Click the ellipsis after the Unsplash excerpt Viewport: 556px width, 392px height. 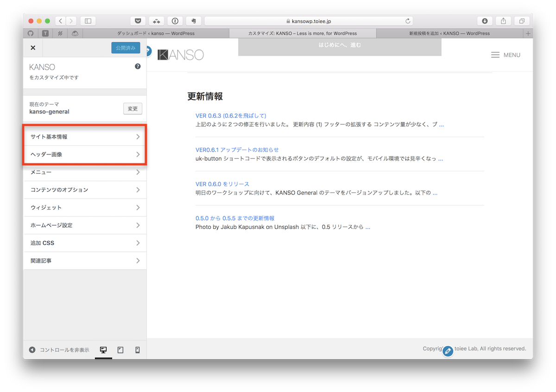(x=368, y=227)
